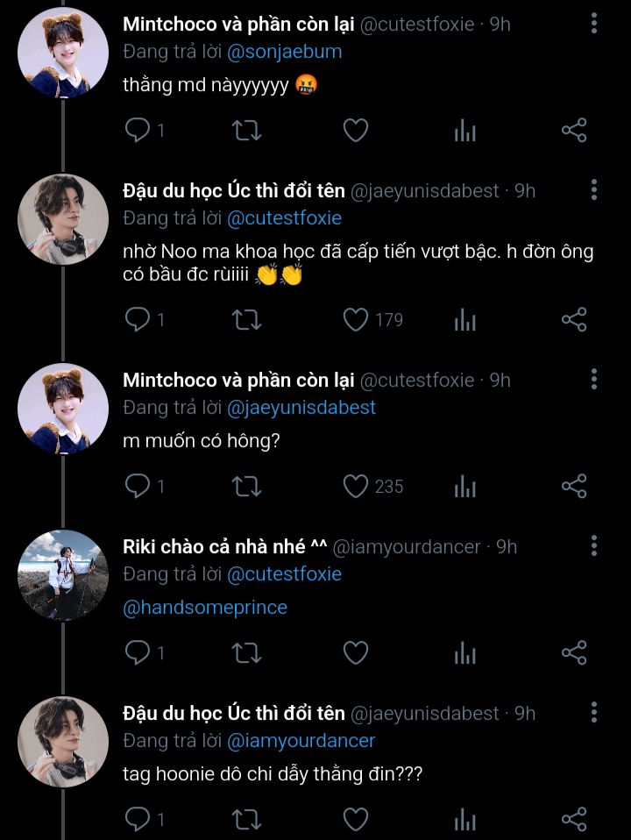Like the "thằng md nàyyyyyy" tweet

click(x=355, y=131)
